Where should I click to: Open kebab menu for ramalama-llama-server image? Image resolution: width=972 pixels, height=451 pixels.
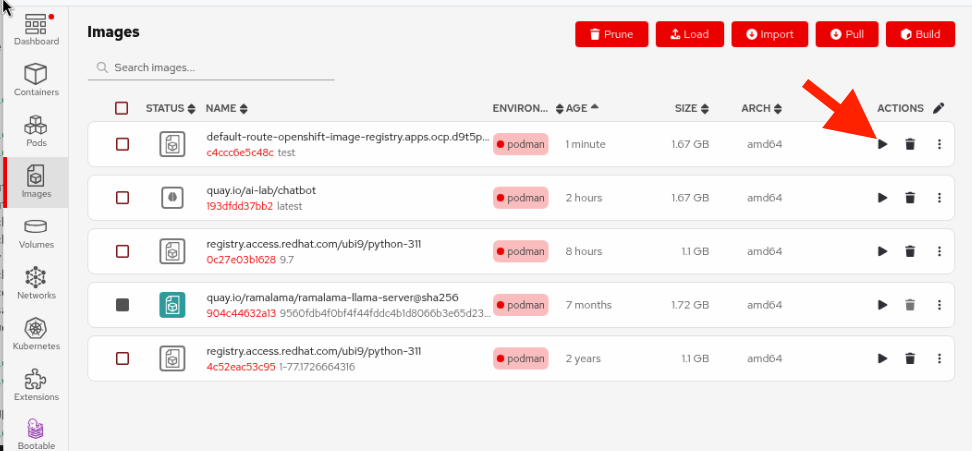(x=939, y=305)
